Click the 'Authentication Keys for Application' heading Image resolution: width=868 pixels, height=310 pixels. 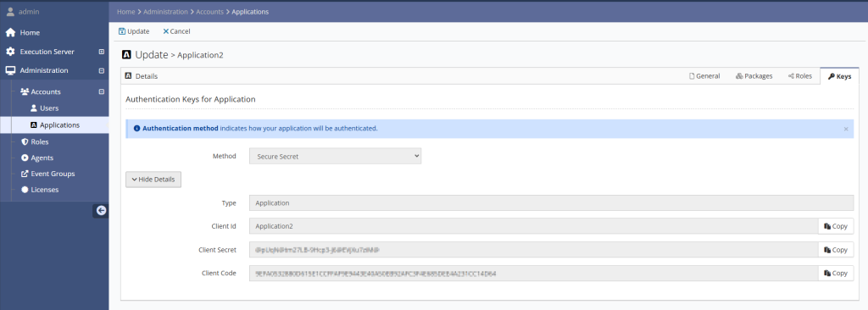(x=191, y=100)
